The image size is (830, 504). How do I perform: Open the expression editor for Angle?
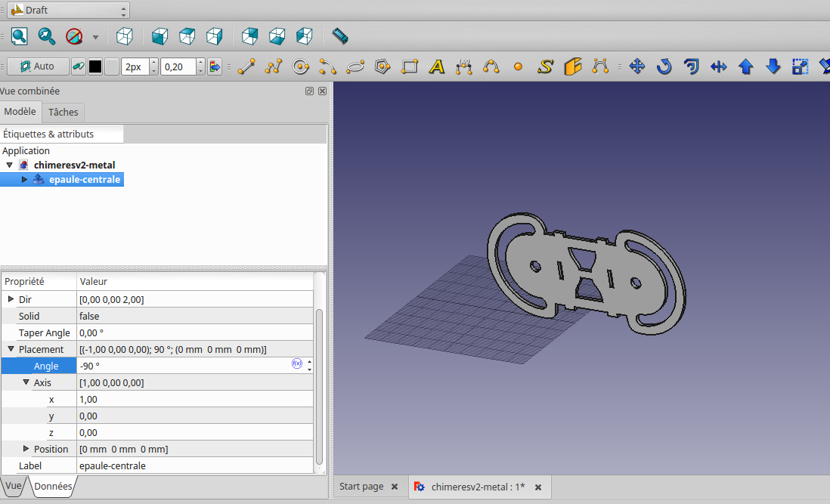297,363
